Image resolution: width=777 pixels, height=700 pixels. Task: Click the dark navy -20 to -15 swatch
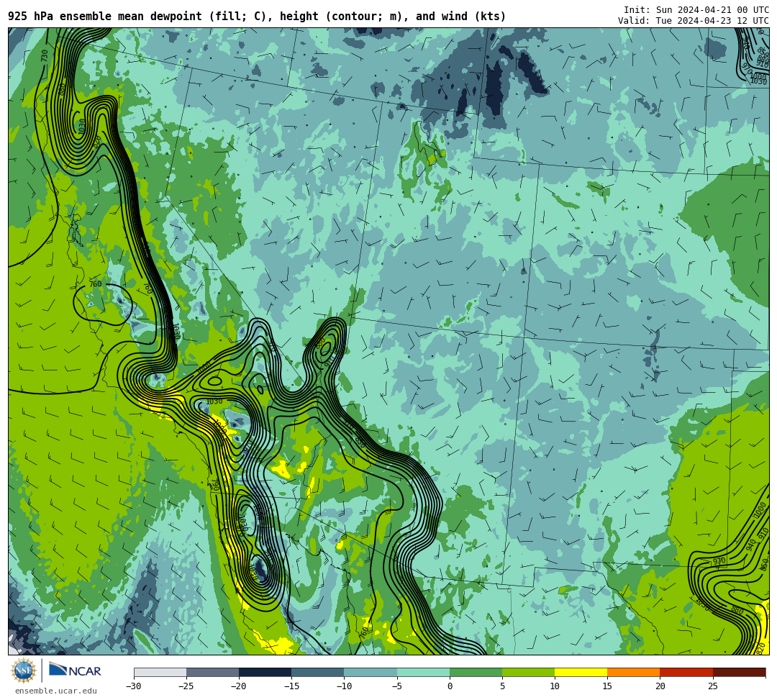265,672
